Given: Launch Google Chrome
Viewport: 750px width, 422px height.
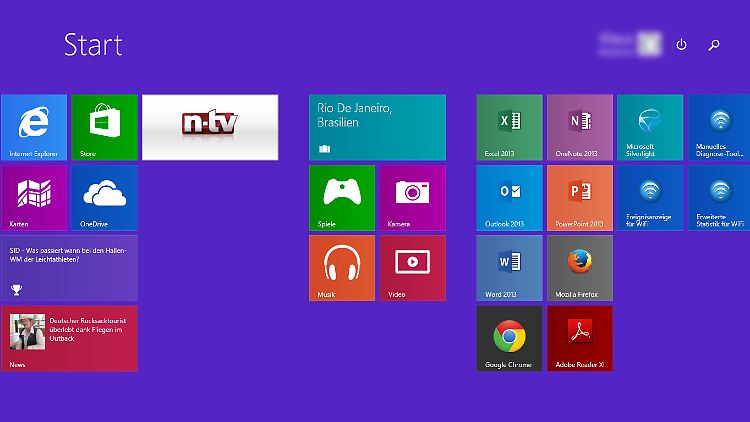Looking at the screenshot, I should (x=509, y=338).
